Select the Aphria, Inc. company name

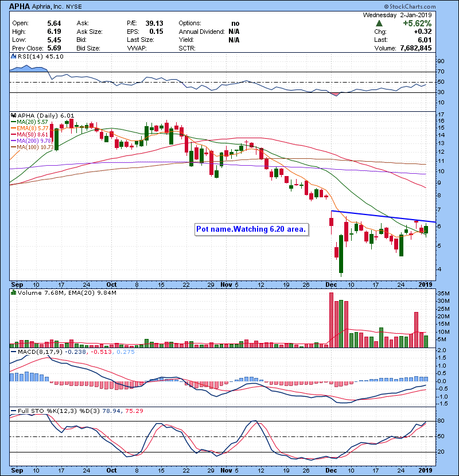pos(48,7)
